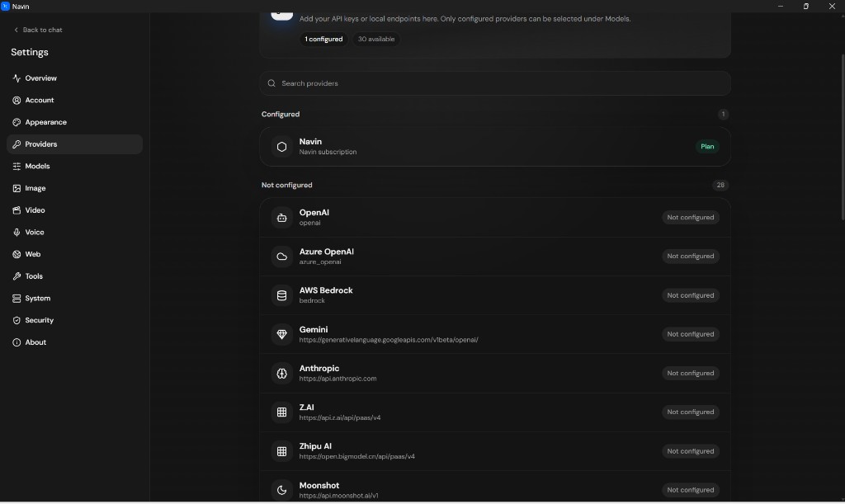Filter by 1 configured chip
845x504 pixels.
pyautogui.click(x=323, y=39)
